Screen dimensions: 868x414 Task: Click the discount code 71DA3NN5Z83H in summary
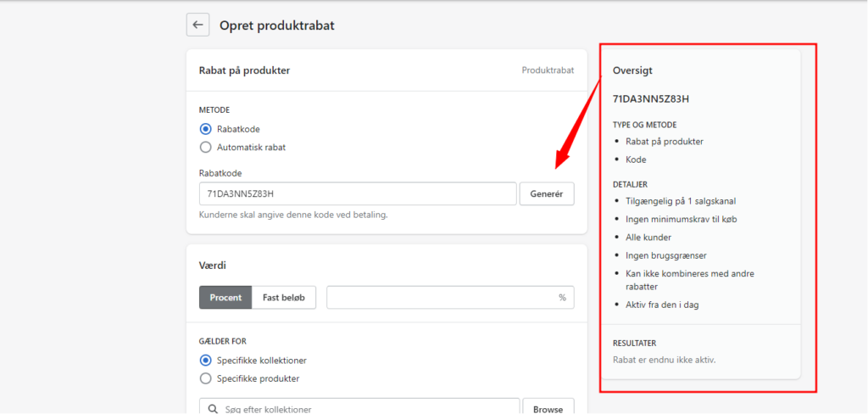tap(650, 99)
